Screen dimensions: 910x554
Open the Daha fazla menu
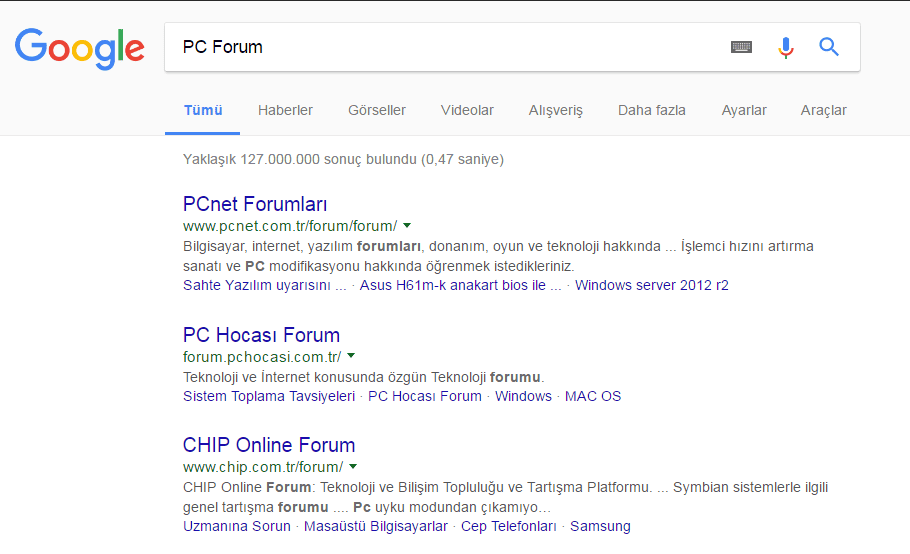click(652, 110)
